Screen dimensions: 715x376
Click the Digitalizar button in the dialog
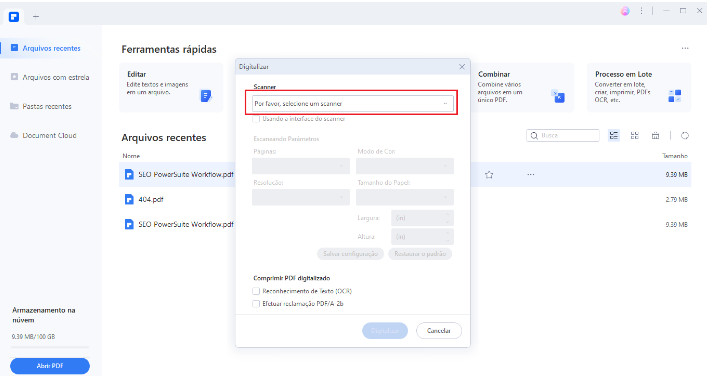coord(385,330)
